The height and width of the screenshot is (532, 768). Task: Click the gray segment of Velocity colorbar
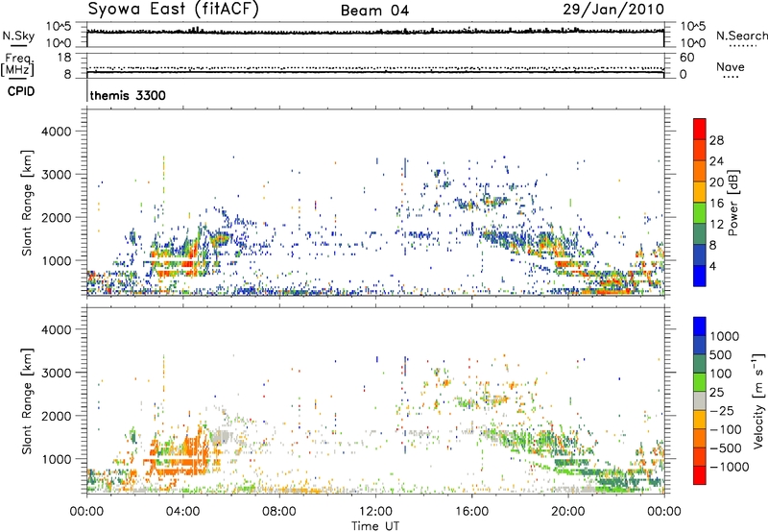click(x=700, y=400)
